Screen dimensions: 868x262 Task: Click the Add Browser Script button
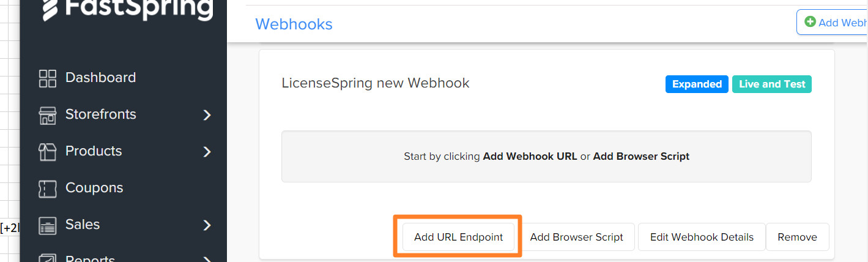pyautogui.click(x=576, y=237)
